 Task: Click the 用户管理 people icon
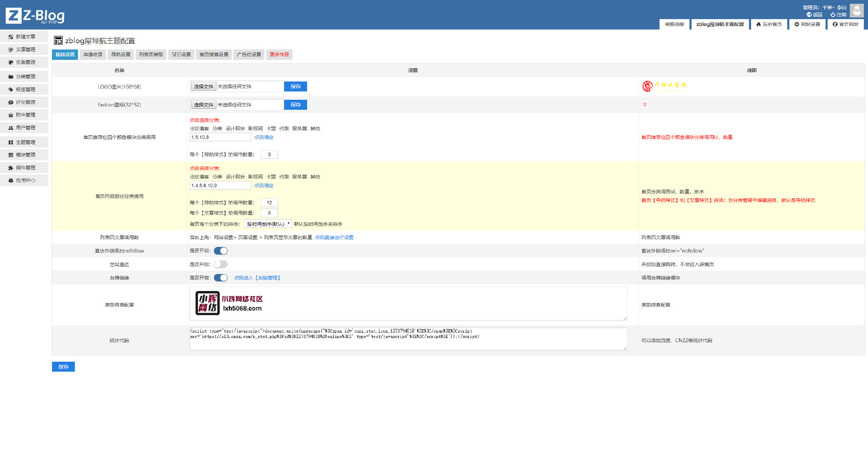(x=11, y=128)
